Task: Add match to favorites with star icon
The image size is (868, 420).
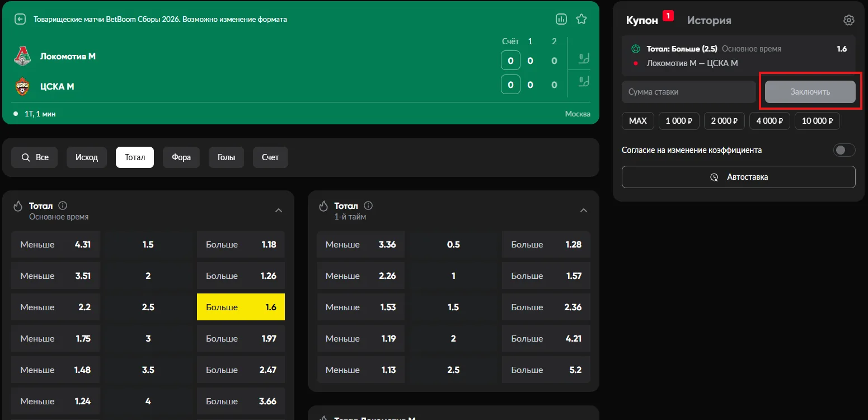Action: [x=581, y=19]
